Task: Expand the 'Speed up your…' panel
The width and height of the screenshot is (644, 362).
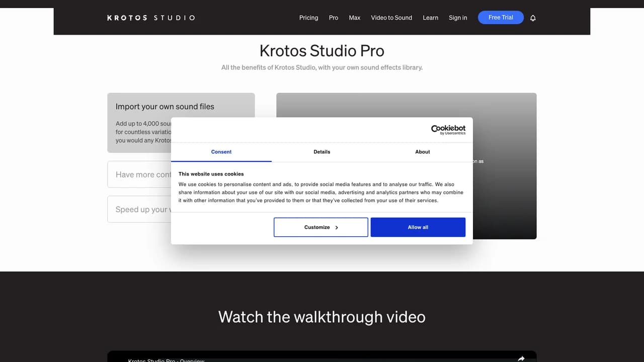Action: coord(139,209)
